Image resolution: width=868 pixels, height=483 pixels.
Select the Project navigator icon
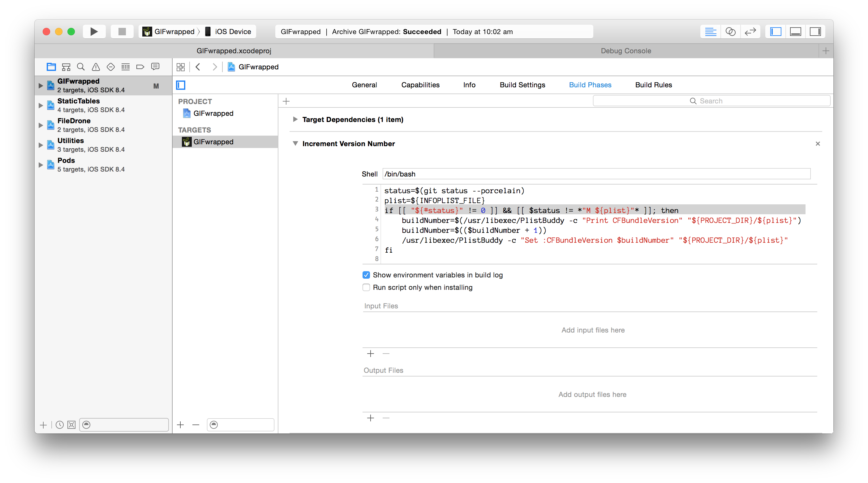(51, 67)
